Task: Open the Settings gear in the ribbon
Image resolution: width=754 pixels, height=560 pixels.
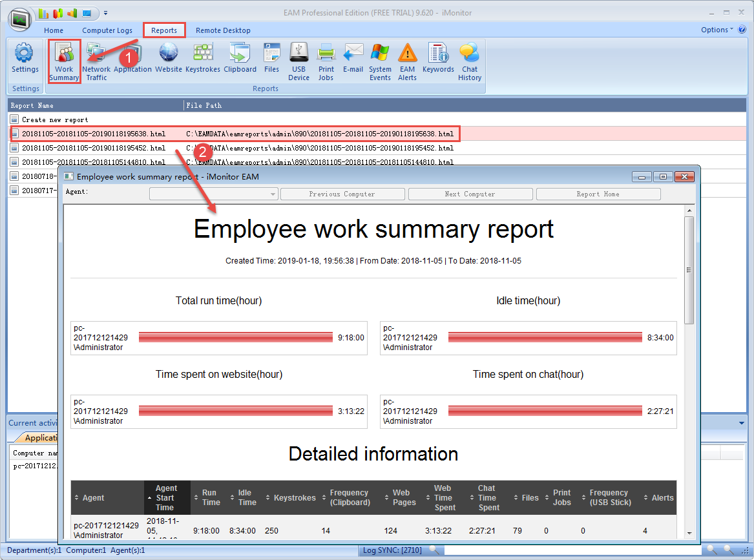Action: [25, 58]
